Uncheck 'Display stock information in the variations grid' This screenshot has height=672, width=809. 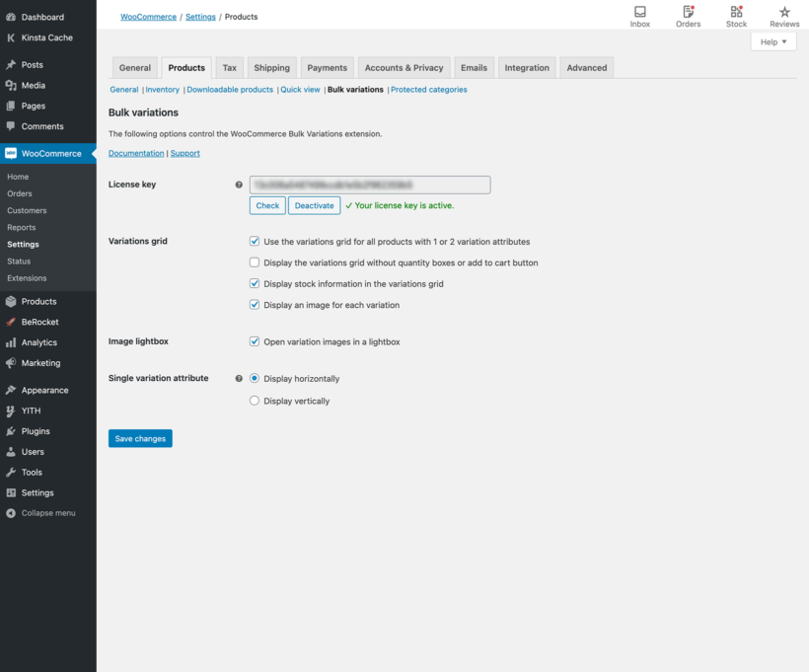[255, 281]
